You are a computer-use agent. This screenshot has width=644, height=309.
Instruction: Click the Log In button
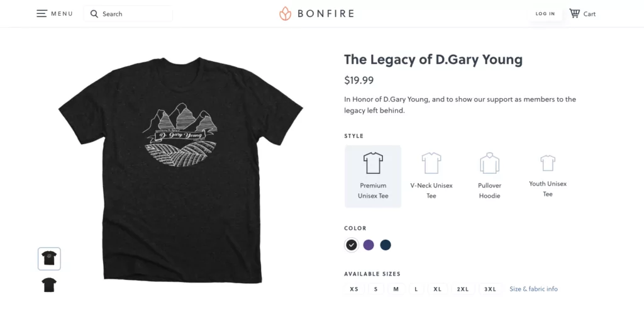point(545,13)
